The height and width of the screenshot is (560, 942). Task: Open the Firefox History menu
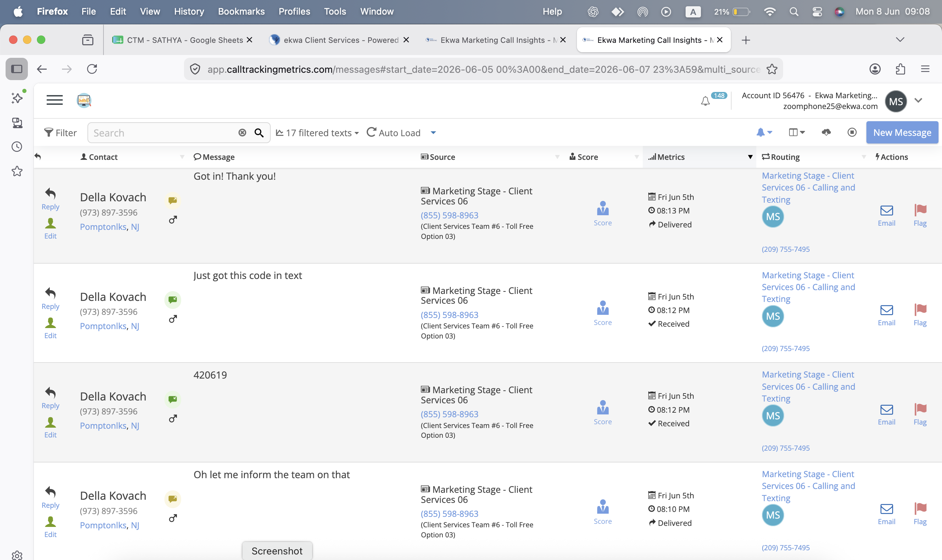(189, 11)
